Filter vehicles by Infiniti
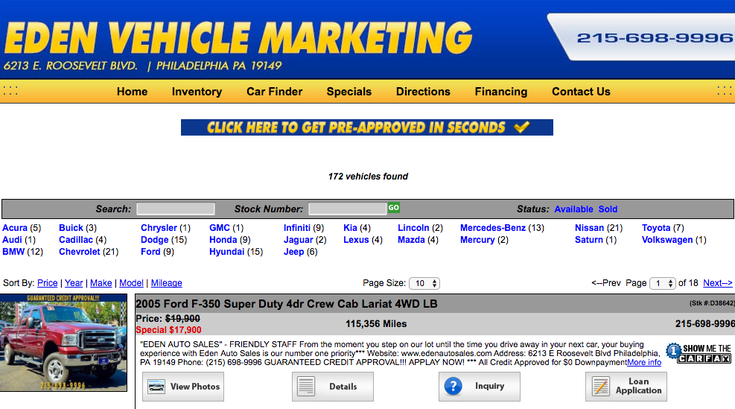Viewport: 735px width, 409px height. (297, 228)
